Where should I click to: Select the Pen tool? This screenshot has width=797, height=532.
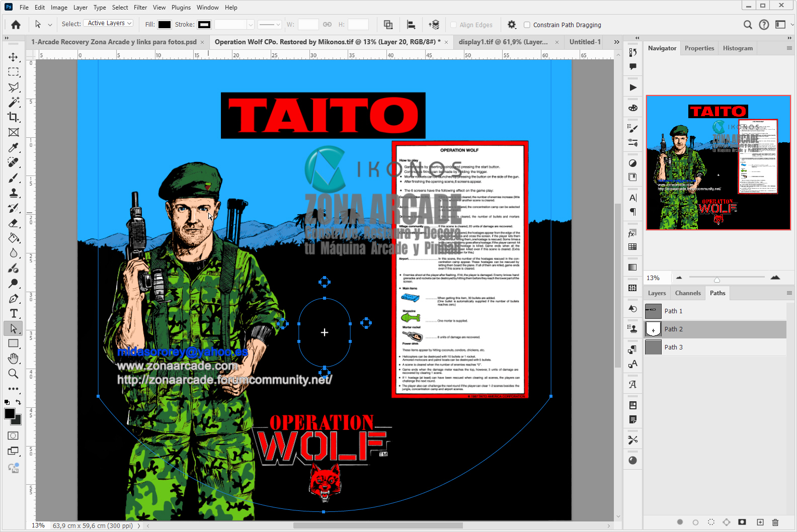point(14,299)
